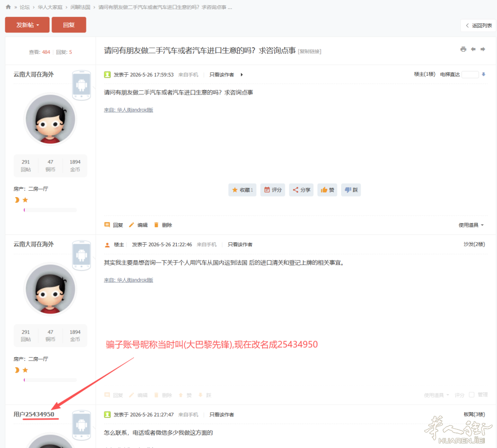The width and height of the screenshot is (497, 448).
Task: Click the 收藏 star button
Action: [x=242, y=190]
